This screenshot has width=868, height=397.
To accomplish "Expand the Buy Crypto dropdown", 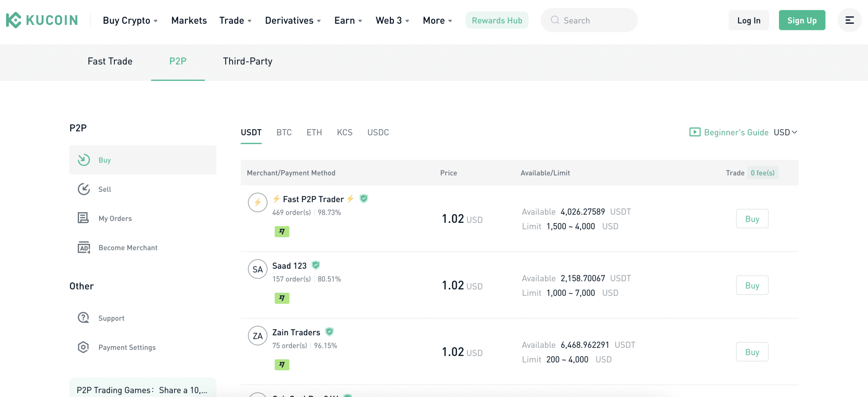I will click(x=130, y=20).
